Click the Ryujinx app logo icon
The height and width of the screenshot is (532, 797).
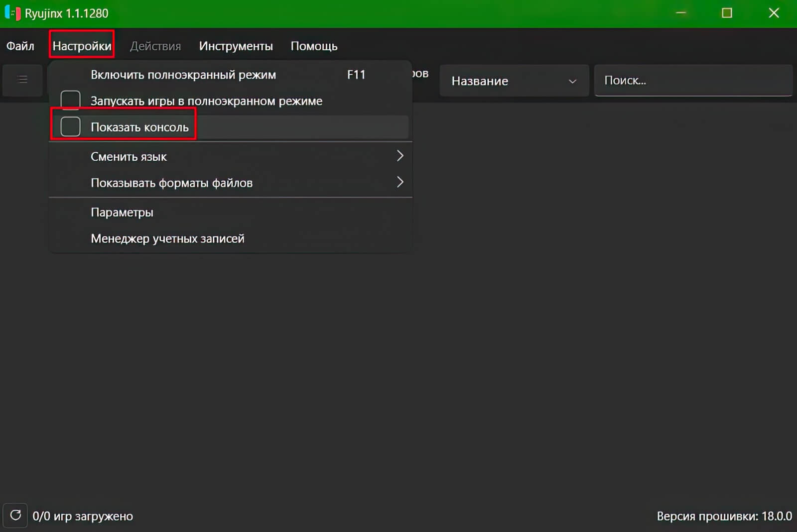tap(12, 13)
